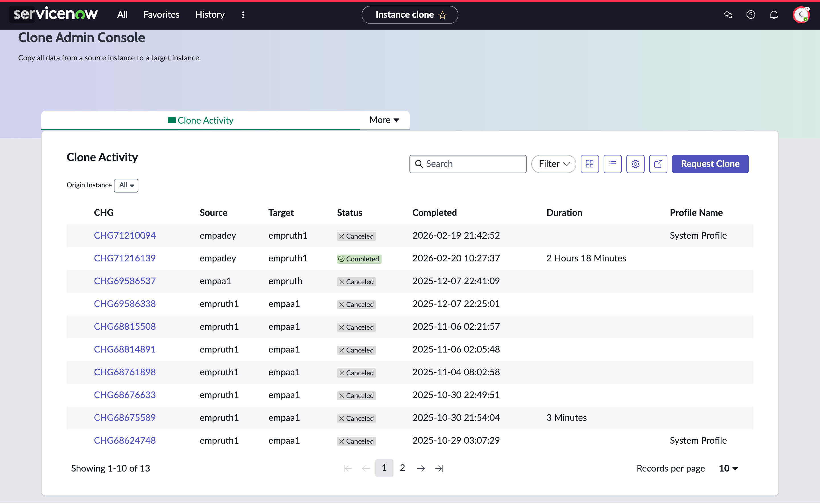Open the help question mark icon
820x504 pixels.
coord(751,14)
